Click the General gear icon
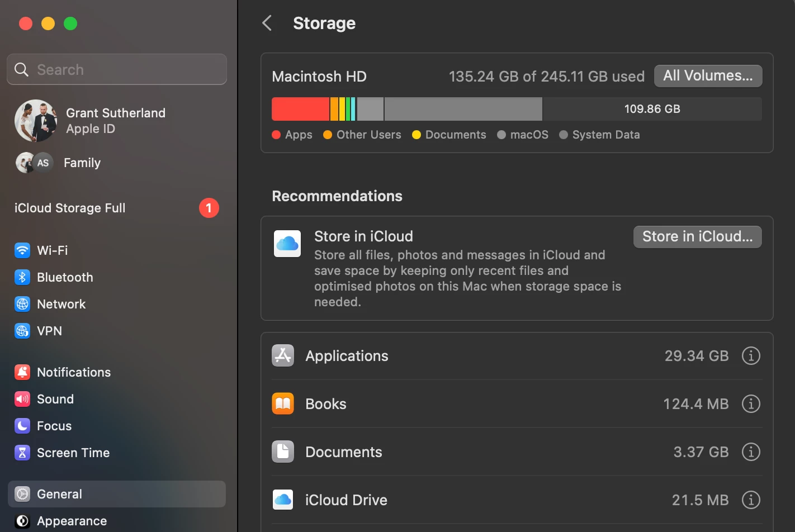 [x=22, y=494]
